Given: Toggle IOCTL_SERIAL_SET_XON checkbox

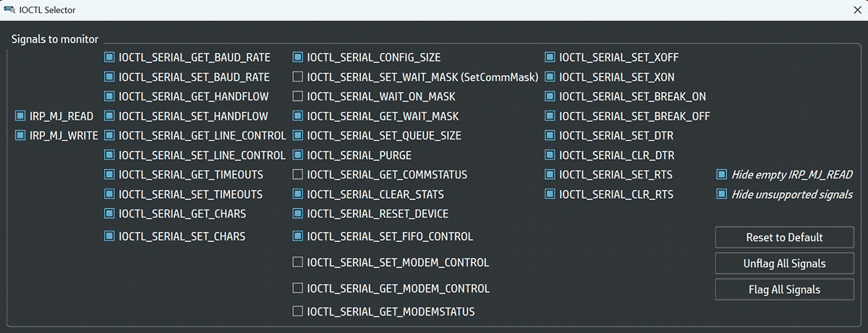Looking at the screenshot, I should tap(550, 77).
